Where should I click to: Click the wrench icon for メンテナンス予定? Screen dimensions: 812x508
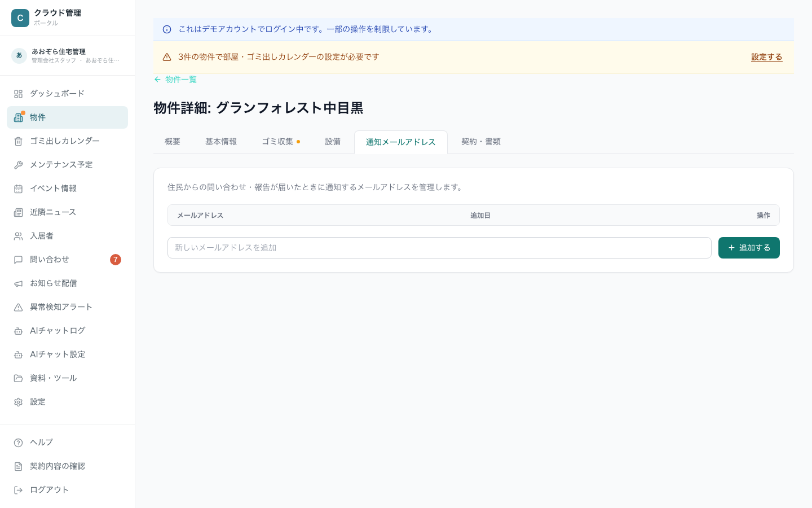18,165
